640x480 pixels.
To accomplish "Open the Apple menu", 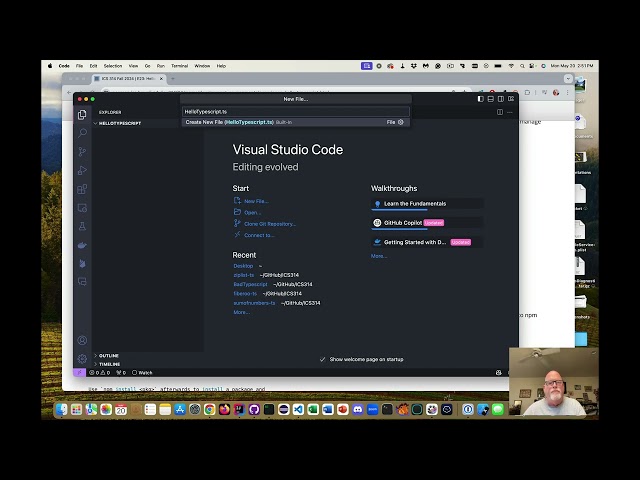I will pyautogui.click(x=50, y=66).
